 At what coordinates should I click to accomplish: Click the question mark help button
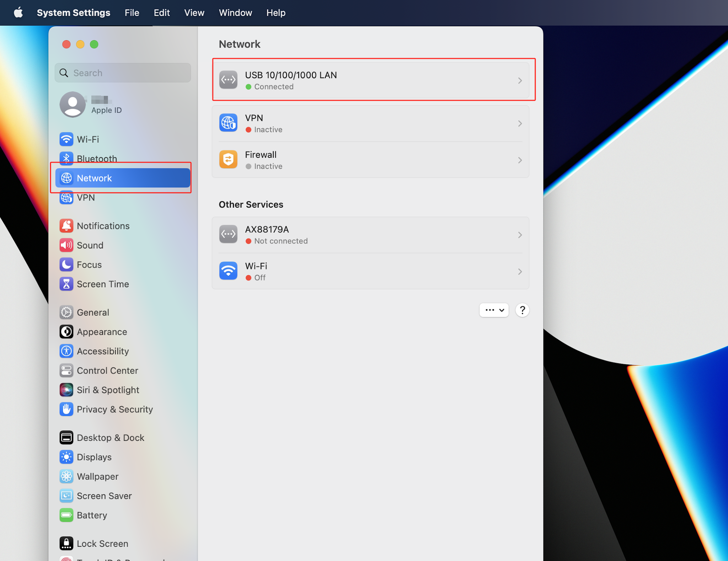[522, 310]
